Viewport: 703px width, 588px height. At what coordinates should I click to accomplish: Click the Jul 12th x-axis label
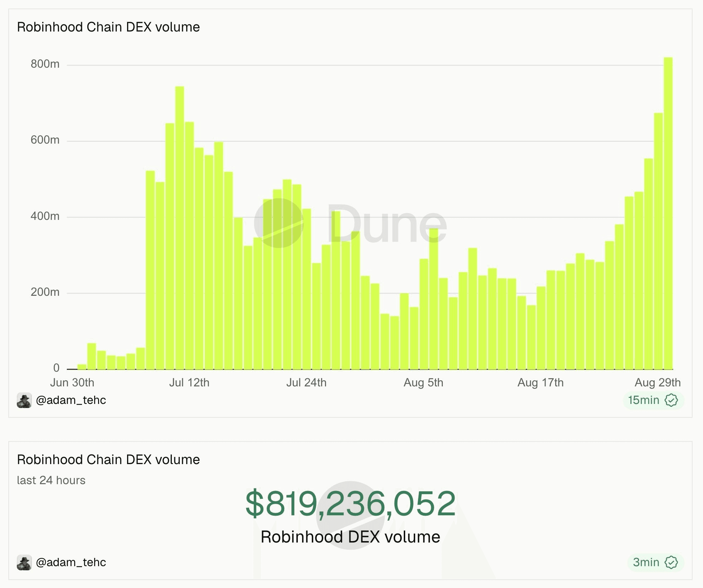[189, 382]
